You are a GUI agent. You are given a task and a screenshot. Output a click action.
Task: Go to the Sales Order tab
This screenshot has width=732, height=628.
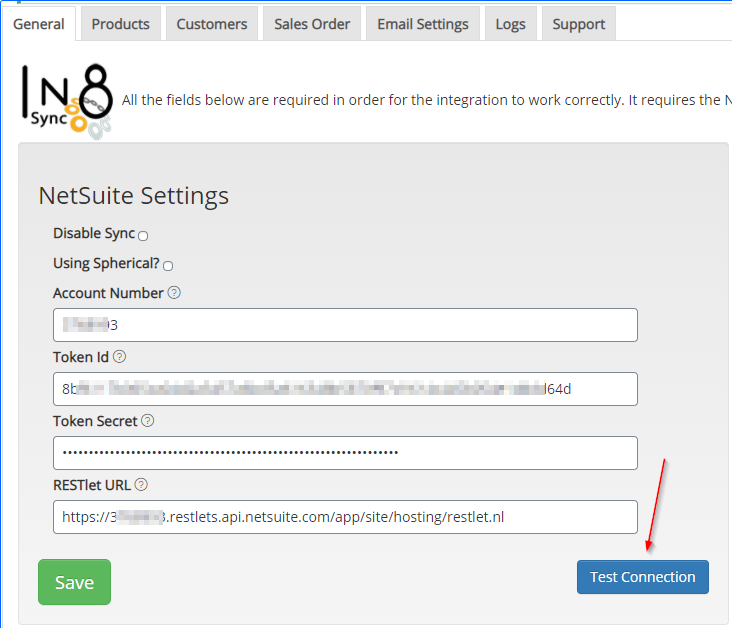(x=312, y=24)
